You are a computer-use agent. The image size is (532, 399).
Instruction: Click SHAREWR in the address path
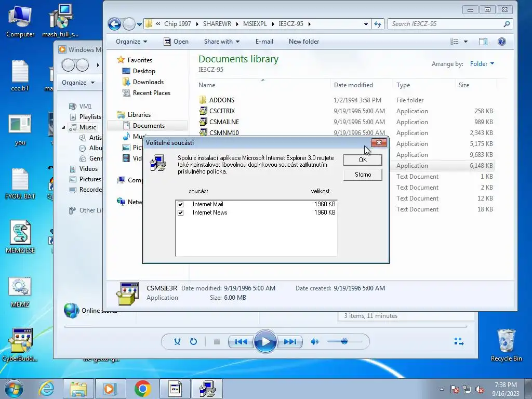coord(217,24)
